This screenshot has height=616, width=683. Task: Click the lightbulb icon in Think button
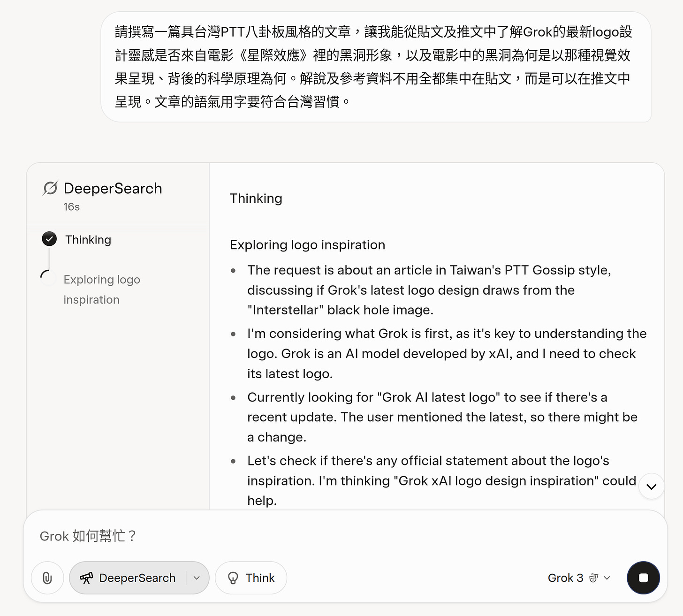pos(233,578)
